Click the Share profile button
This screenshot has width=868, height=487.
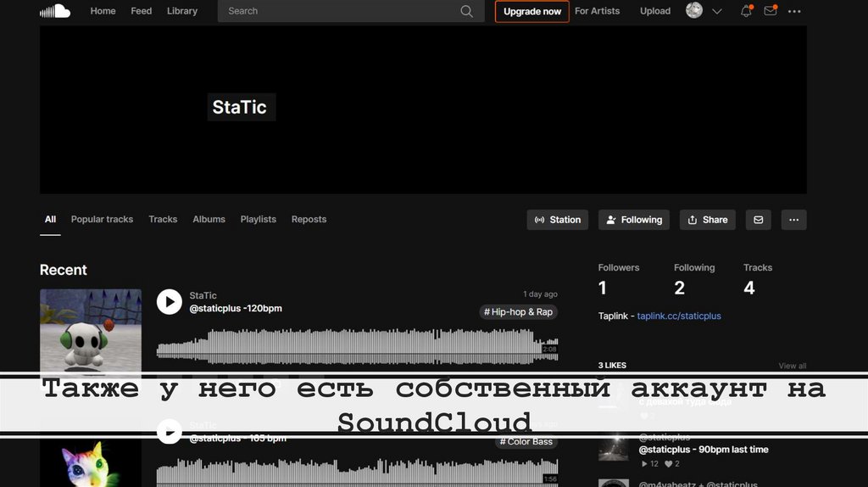click(708, 220)
